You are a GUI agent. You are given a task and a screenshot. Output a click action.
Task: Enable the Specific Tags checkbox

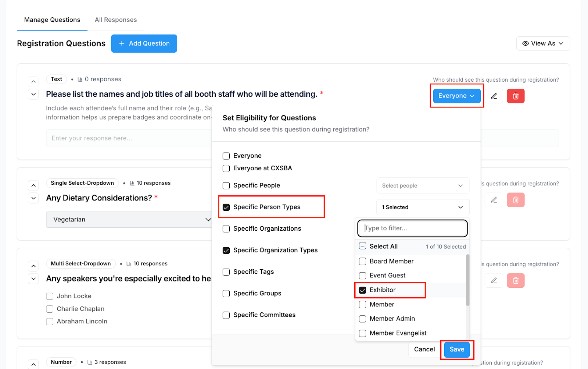(x=226, y=272)
